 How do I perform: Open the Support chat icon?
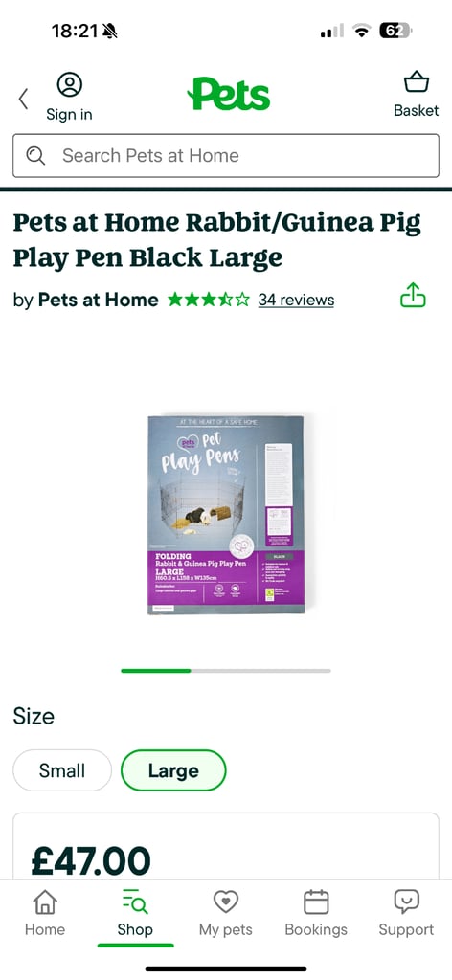point(406,902)
